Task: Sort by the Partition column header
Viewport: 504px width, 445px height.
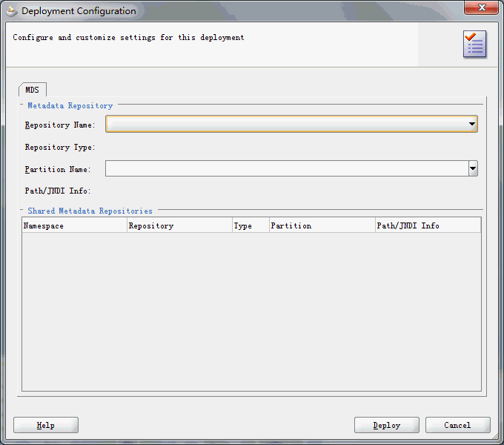Action: [322, 225]
